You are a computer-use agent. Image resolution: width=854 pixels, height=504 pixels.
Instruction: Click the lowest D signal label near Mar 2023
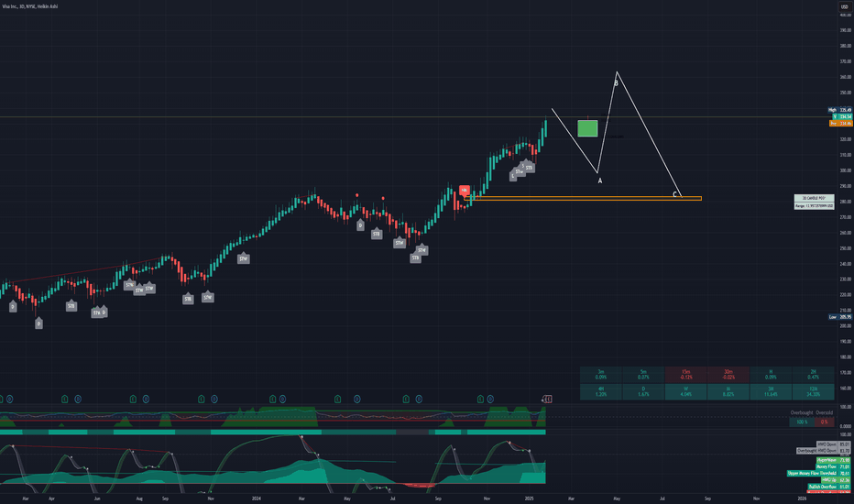tap(38, 323)
